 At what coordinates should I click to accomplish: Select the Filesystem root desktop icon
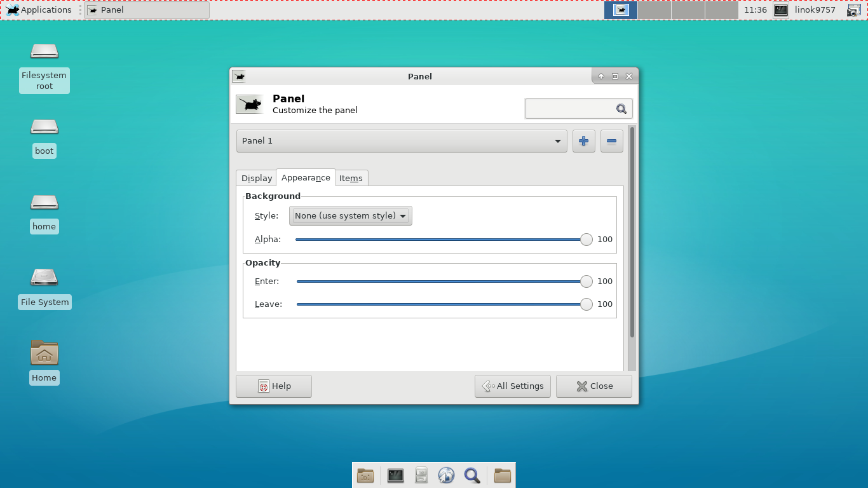pyautogui.click(x=44, y=51)
